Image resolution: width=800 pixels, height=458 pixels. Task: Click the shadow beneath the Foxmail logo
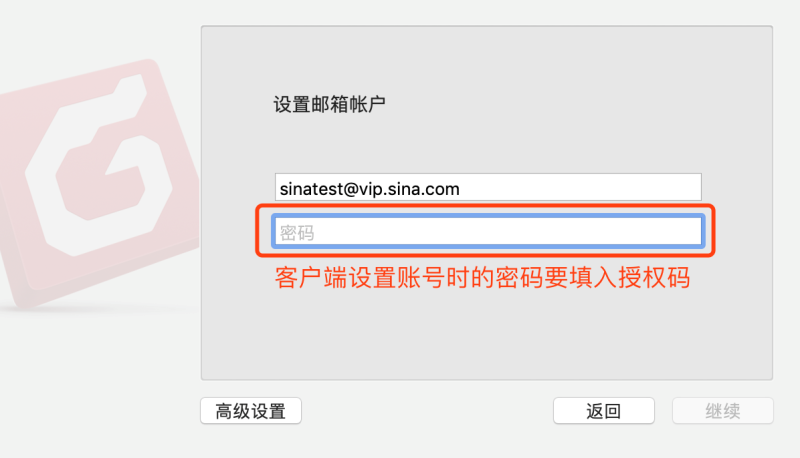[97, 309]
